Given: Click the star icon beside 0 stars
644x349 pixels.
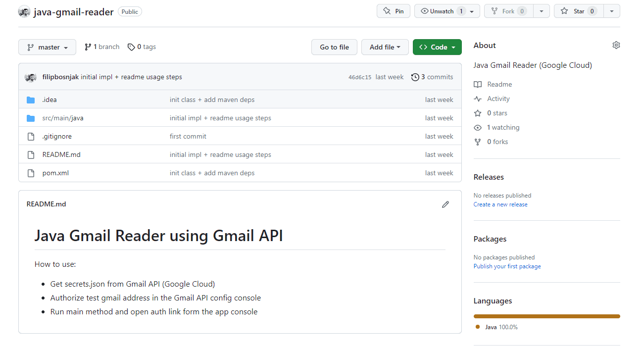Looking at the screenshot, I should coord(478,113).
